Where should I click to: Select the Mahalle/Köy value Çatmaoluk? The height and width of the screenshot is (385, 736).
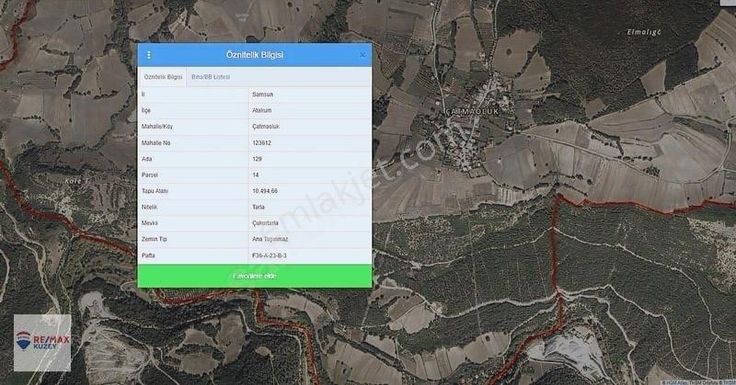(266, 127)
